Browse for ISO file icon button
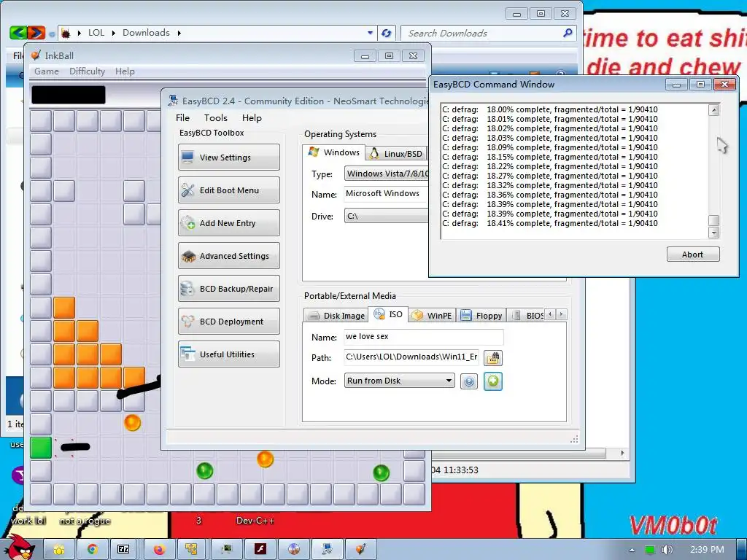 (492, 357)
